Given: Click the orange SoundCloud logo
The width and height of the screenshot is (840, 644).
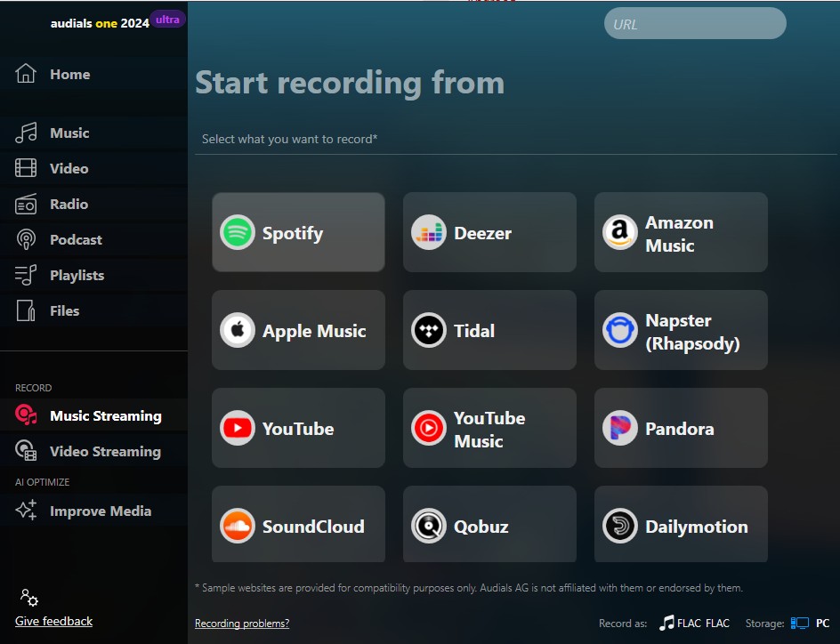Looking at the screenshot, I should (x=238, y=526).
